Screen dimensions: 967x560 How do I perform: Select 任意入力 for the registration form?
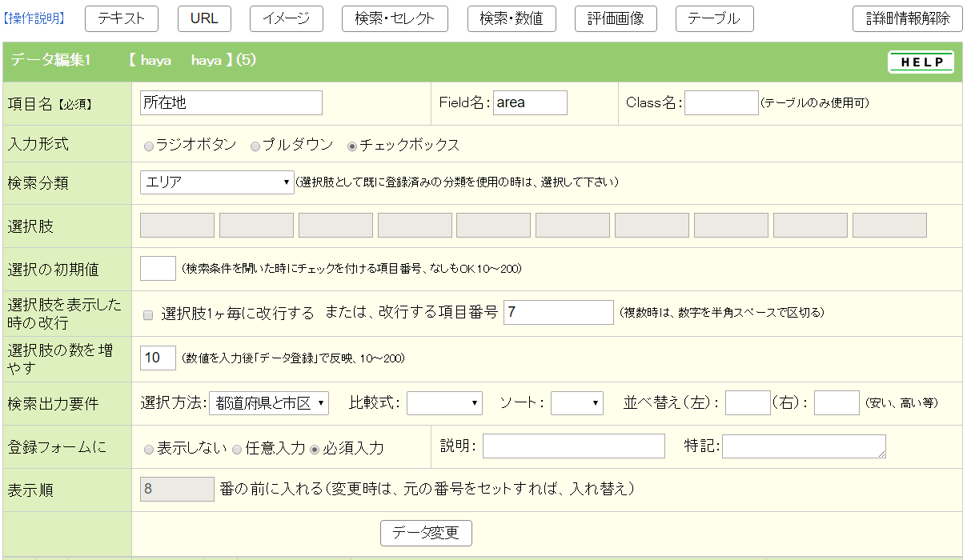[237, 450]
